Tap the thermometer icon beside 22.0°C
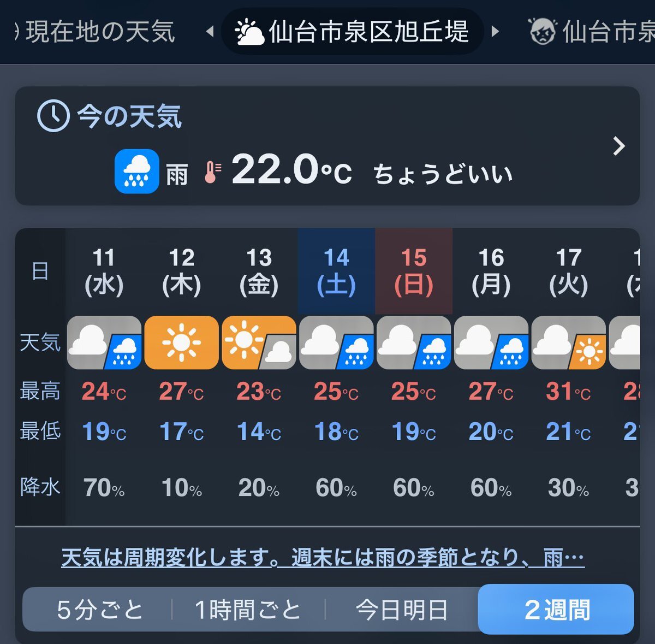This screenshot has height=644, width=655. coord(212,172)
